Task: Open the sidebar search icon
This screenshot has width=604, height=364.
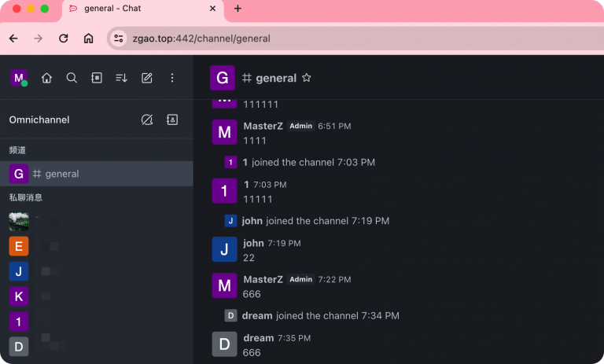Action: (72, 78)
